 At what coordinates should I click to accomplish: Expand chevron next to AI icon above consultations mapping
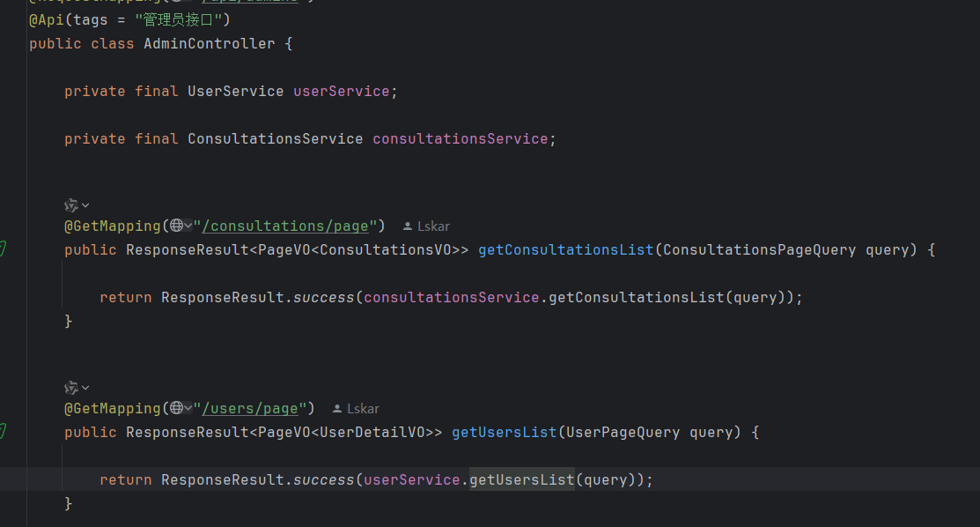[x=85, y=205]
